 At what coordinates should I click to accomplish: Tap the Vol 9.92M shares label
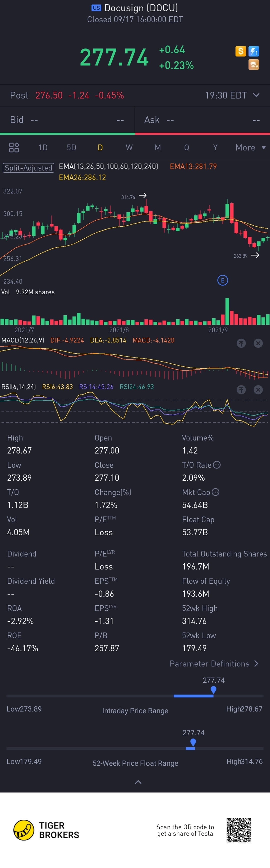(x=28, y=292)
